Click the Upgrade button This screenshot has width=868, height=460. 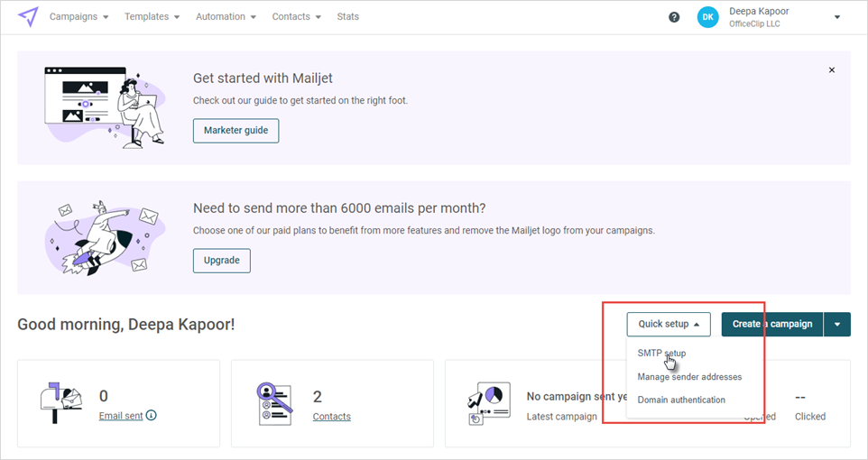[221, 261]
